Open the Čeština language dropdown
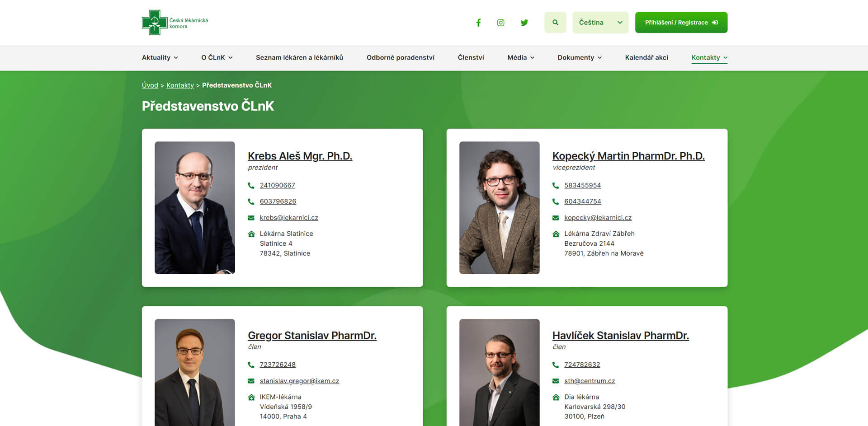 click(600, 23)
